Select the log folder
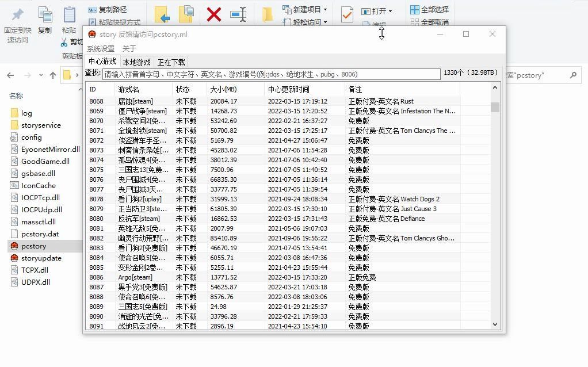 pos(21,113)
